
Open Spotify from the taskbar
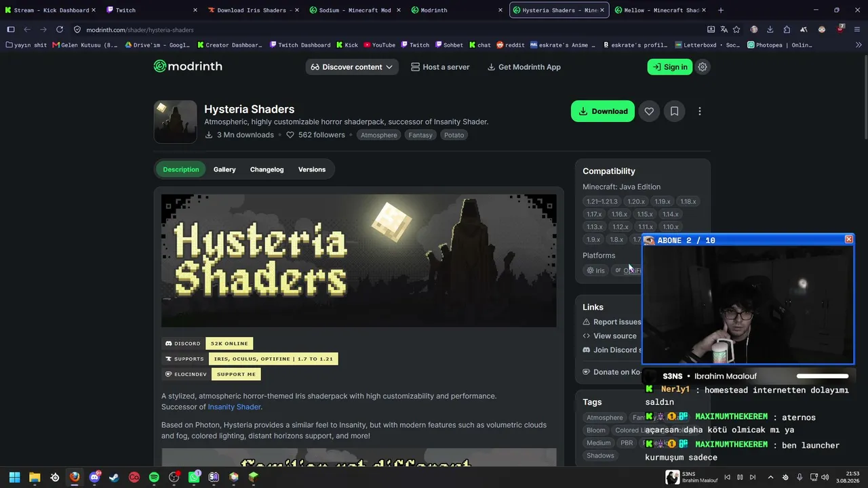coord(154,477)
